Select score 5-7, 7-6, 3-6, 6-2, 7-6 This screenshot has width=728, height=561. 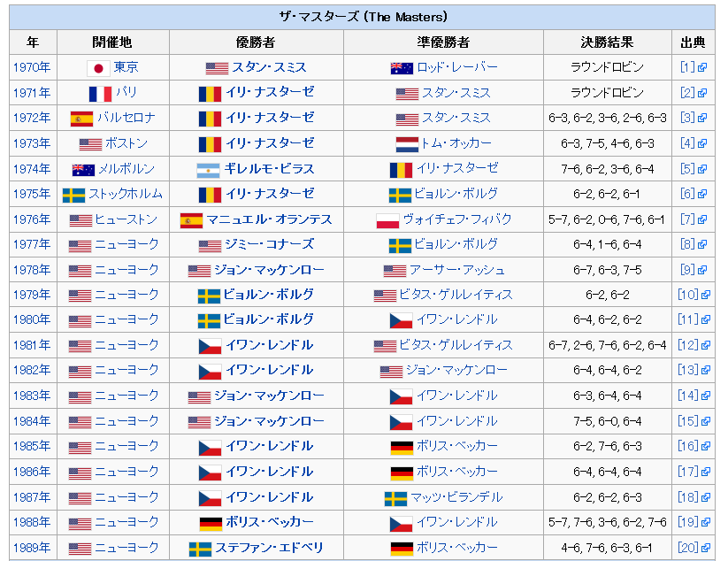[607, 523]
